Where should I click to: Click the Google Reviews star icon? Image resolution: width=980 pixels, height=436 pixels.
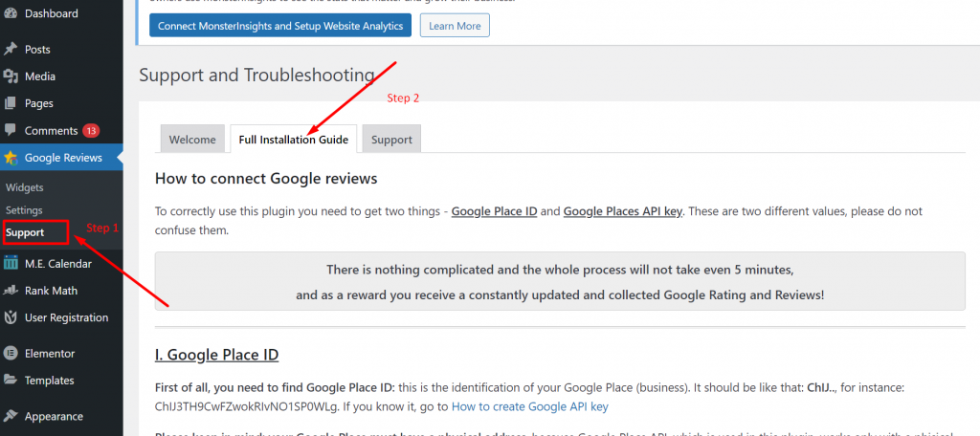pyautogui.click(x=10, y=158)
